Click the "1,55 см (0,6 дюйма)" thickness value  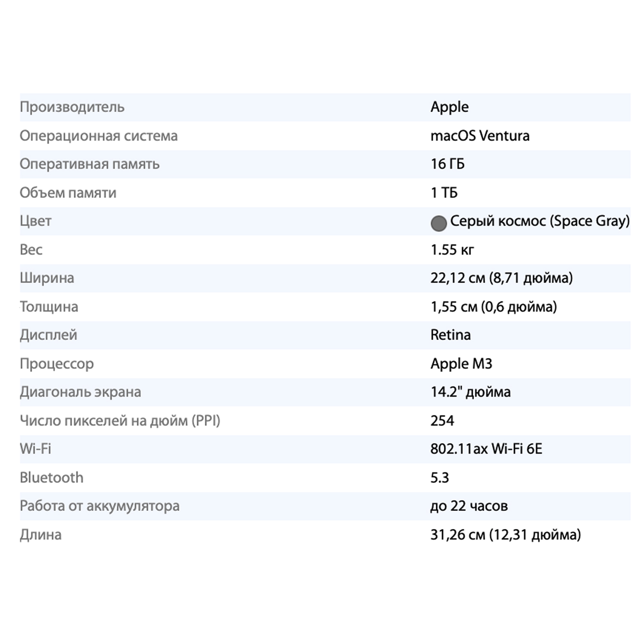(x=493, y=307)
